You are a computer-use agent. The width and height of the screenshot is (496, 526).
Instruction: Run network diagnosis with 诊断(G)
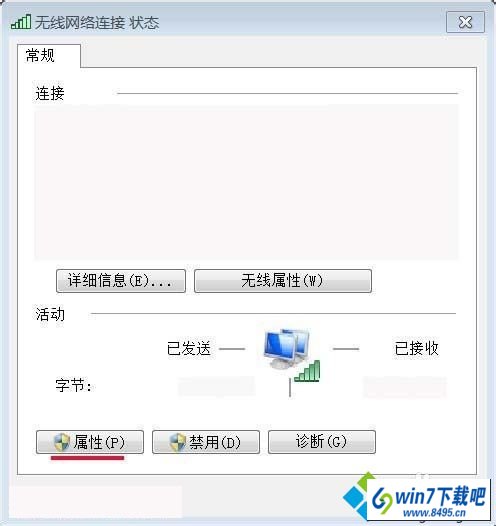(x=322, y=442)
